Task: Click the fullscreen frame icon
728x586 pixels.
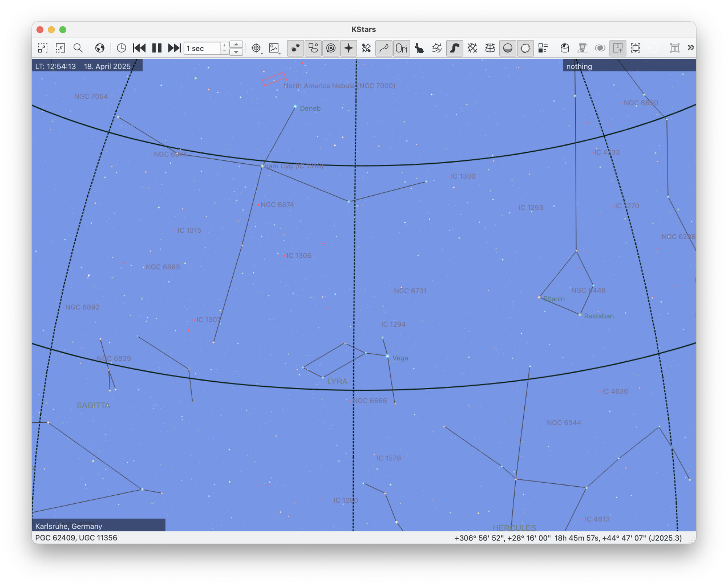Action: point(635,48)
